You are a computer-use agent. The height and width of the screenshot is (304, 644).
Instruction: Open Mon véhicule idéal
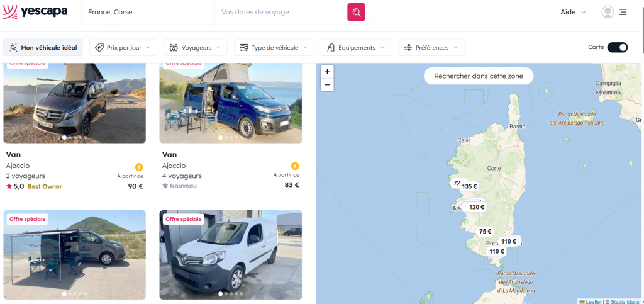(x=43, y=47)
